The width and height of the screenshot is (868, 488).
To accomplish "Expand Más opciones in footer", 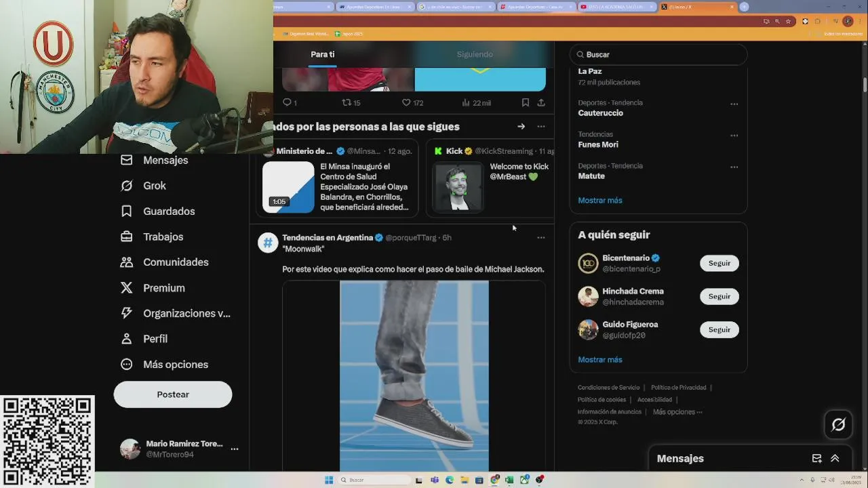I will pos(677,412).
